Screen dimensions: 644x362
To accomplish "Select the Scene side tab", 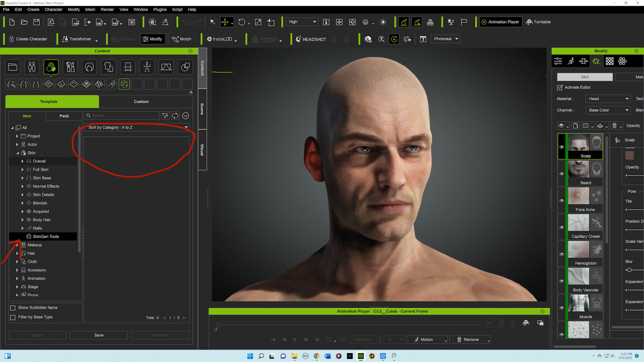I will click(x=202, y=109).
